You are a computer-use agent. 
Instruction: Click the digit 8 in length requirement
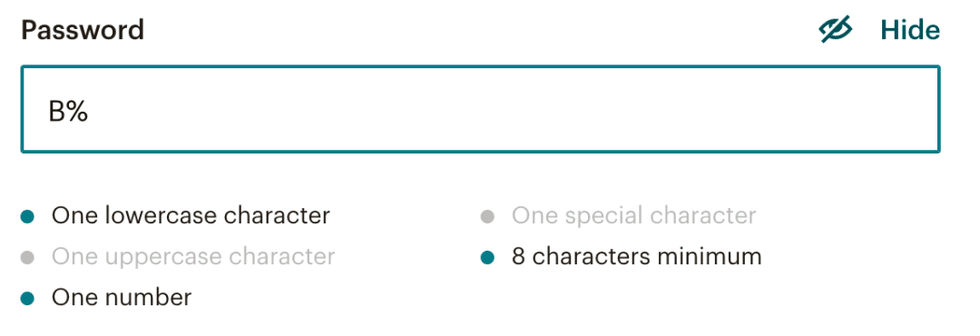point(519,256)
